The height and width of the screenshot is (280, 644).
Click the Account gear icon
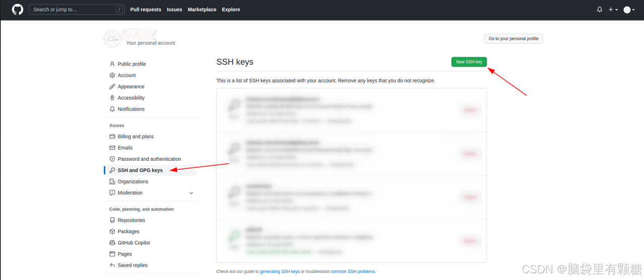(112, 75)
